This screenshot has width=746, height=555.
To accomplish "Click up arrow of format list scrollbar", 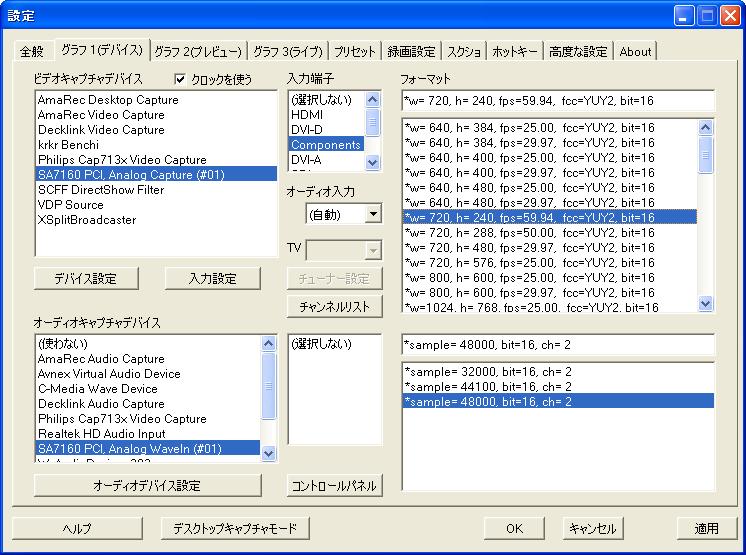I will 706,127.
